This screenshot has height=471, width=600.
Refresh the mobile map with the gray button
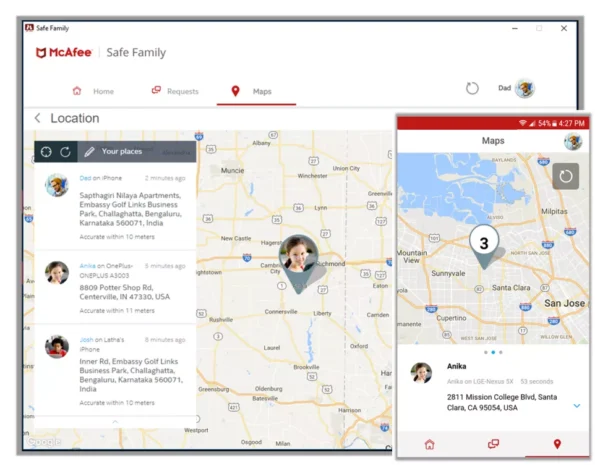tap(566, 176)
